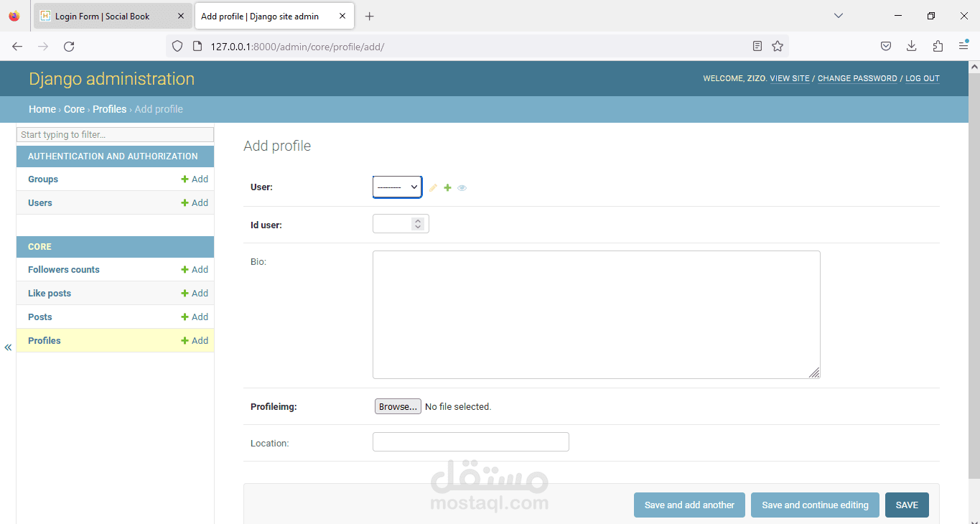Click Add next to Profiles

click(x=195, y=341)
